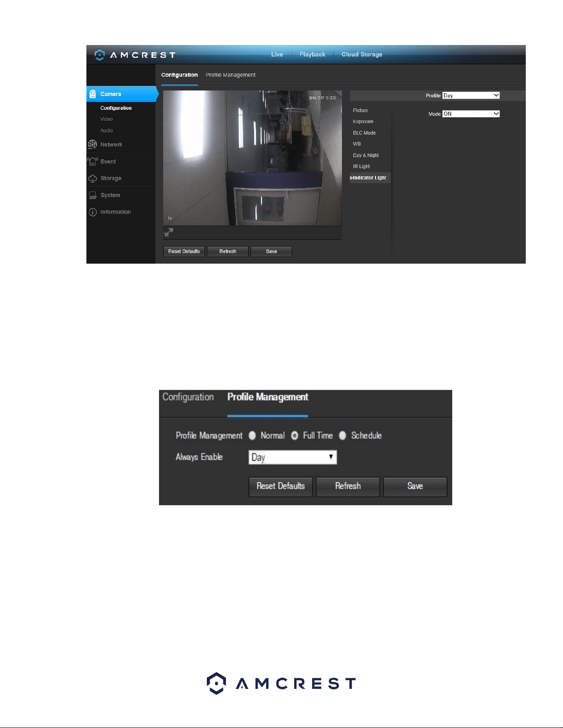
Task: Open Storage via its cloud icon
Action: 92,178
